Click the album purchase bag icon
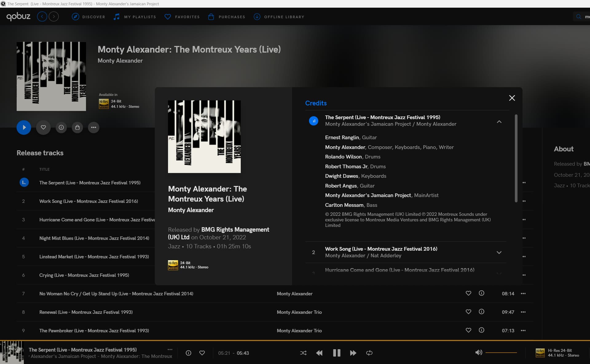 pos(77,127)
